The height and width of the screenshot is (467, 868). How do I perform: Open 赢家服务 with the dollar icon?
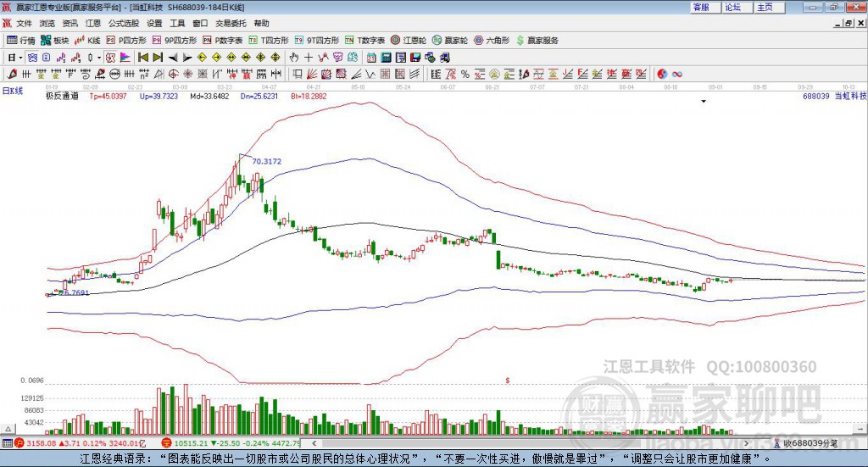537,41
